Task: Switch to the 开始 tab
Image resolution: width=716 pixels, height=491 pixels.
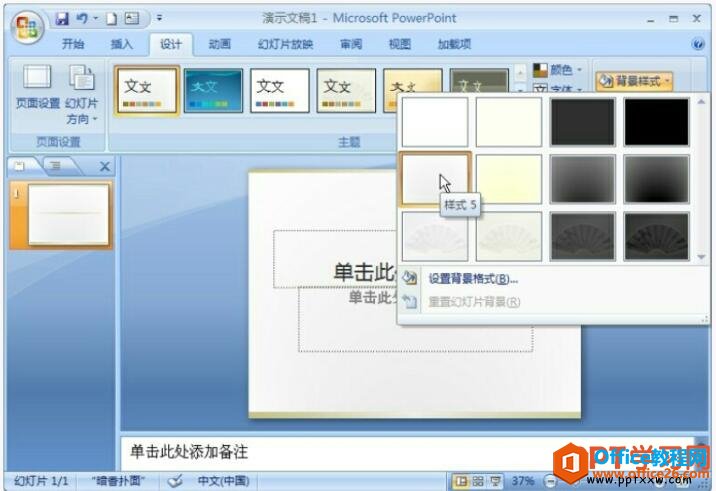Action: [73, 44]
